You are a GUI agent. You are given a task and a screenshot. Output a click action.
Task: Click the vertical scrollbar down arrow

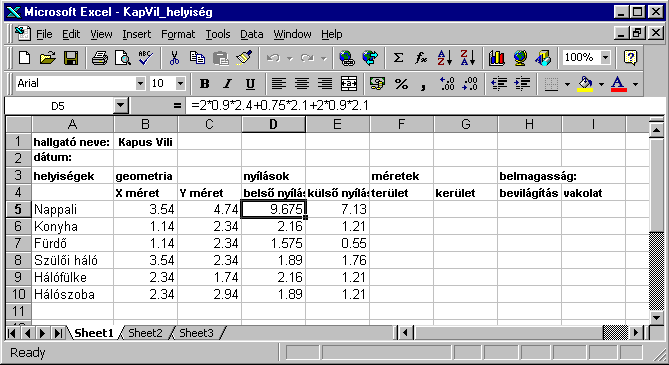tap(656, 317)
